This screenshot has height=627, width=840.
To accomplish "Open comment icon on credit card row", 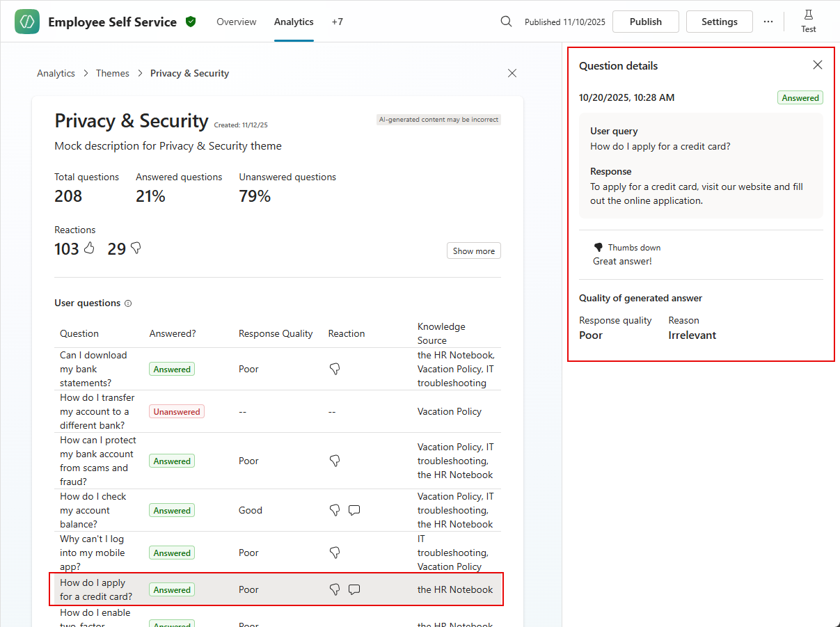I will click(x=354, y=589).
